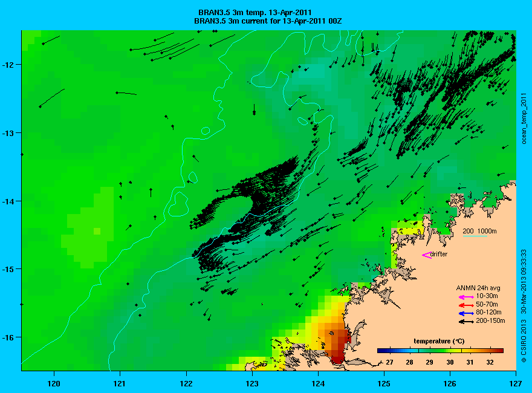
Task: Click the longitude label 126
Action: click(450, 383)
